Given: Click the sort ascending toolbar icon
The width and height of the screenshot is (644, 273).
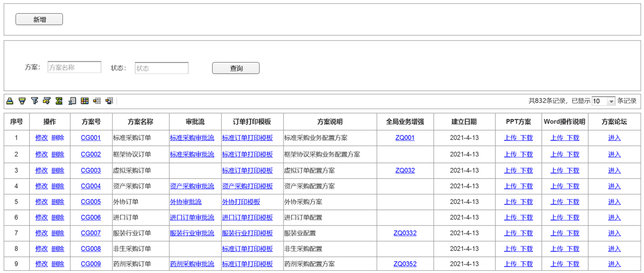Looking at the screenshot, I should click(x=10, y=101).
